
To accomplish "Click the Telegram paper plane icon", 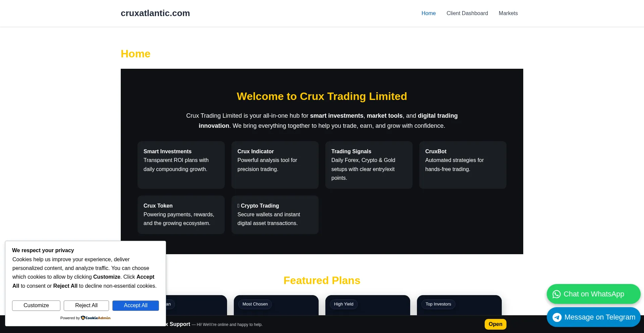I will point(557,317).
